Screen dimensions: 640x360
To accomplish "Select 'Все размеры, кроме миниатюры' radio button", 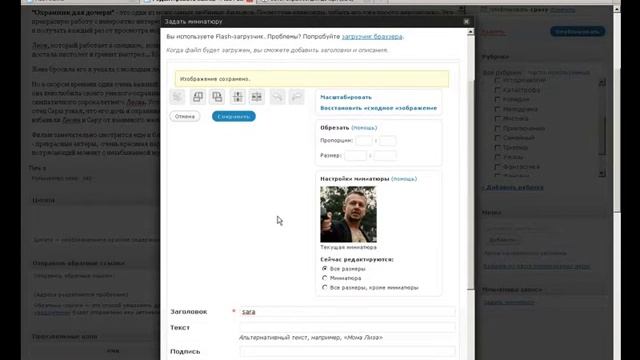I will 324,287.
